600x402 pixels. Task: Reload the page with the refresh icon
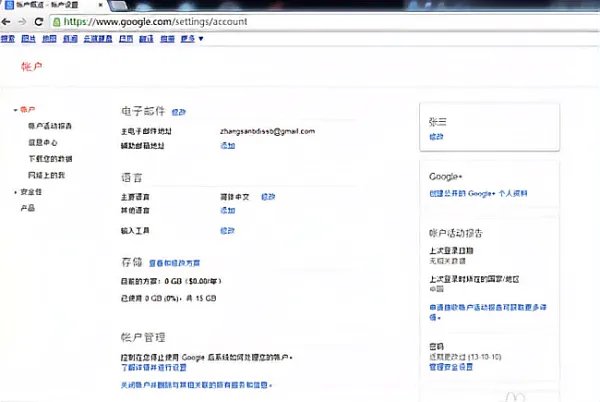39,22
